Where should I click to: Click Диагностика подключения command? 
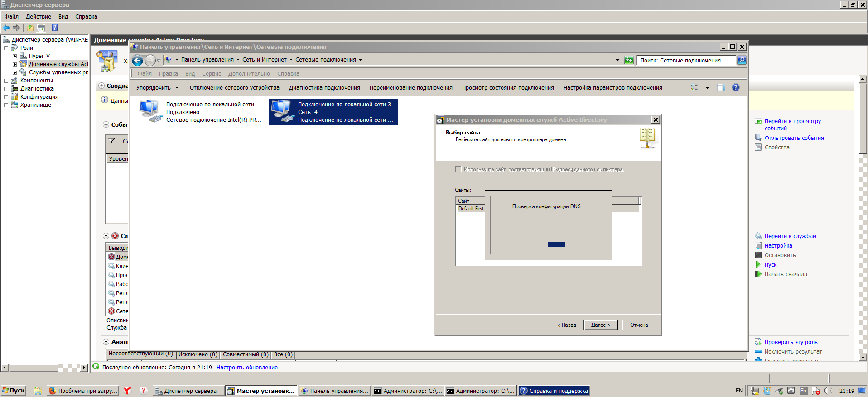324,88
